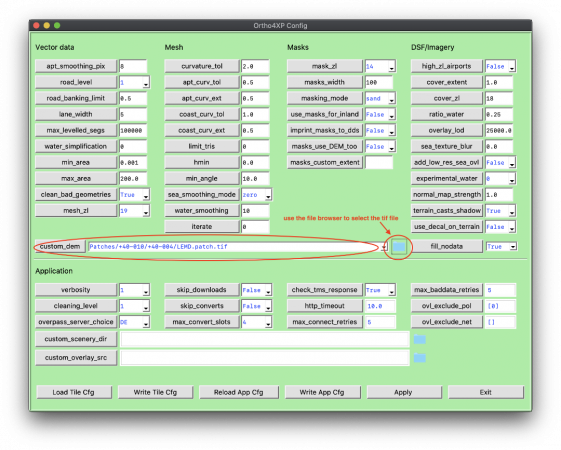This screenshot has width=561, height=450.
Task: Expand the cleaning_level dropdown
Action: click(146, 306)
